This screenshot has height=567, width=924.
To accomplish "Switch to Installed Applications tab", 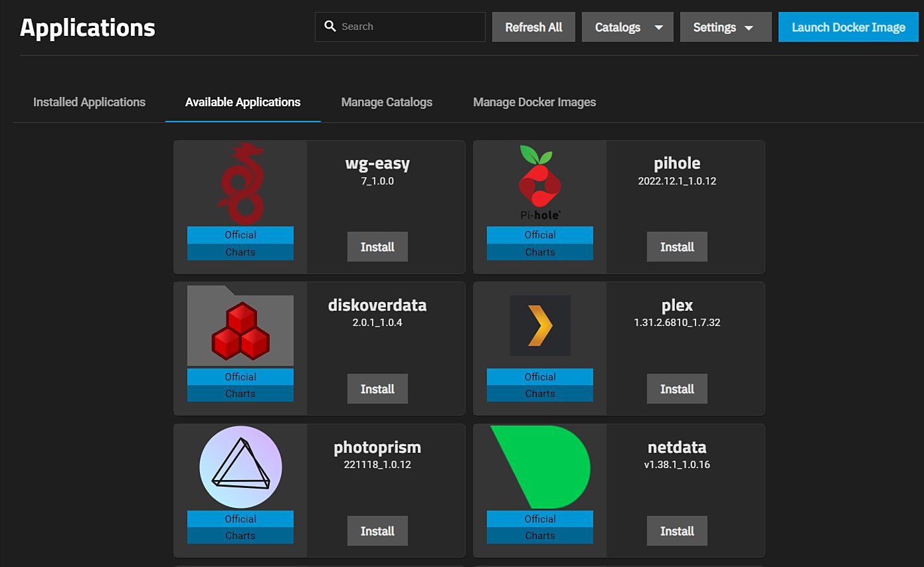I will point(89,102).
